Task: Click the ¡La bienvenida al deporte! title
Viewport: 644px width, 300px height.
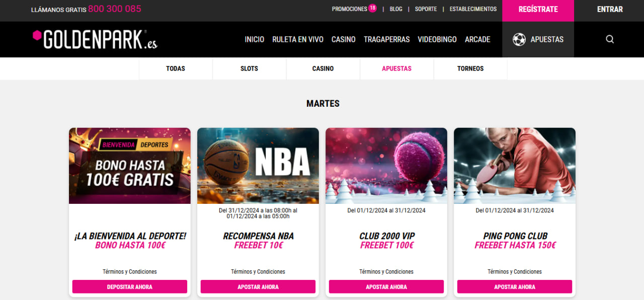Action: pyautogui.click(x=130, y=236)
